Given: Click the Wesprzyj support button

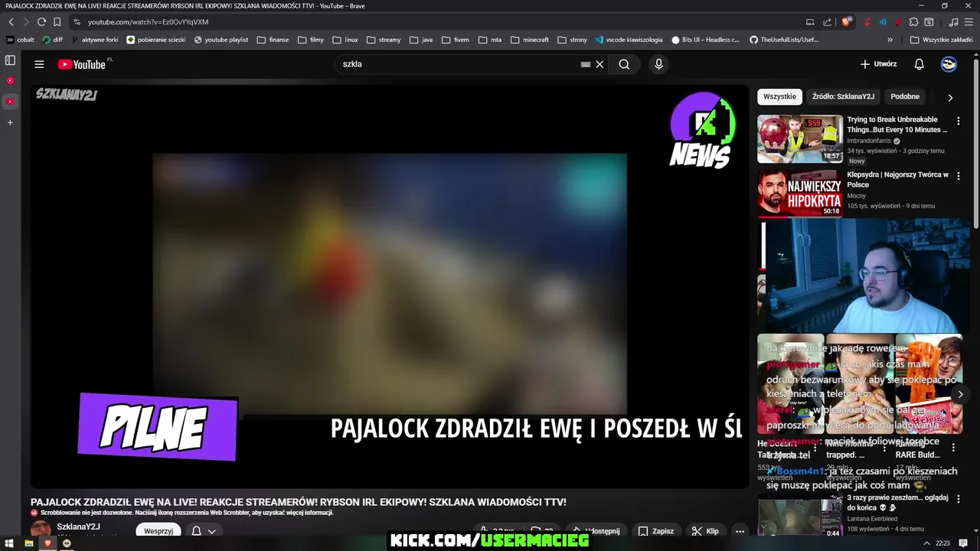Looking at the screenshot, I should click(158, 531).
